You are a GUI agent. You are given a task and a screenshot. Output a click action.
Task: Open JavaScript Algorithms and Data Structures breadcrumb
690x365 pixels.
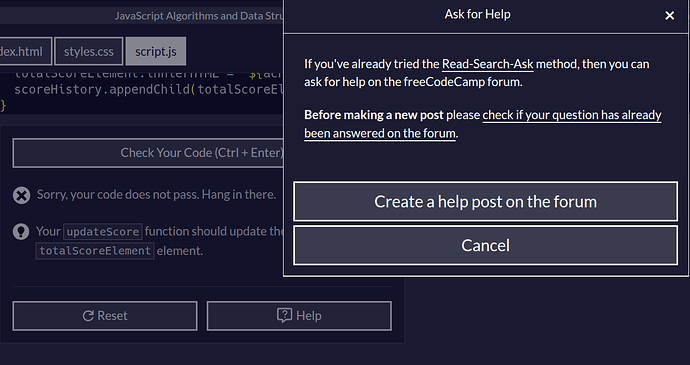[x=199, y=16]
